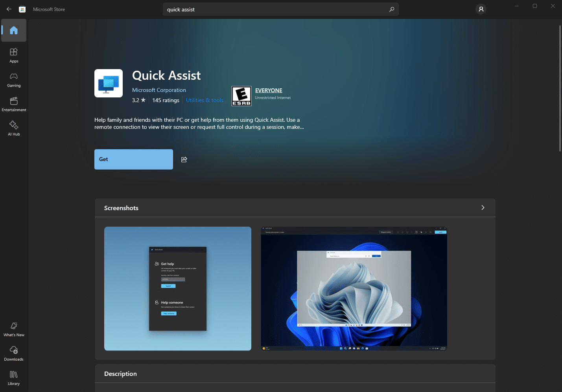
Task: Click the rating star next to 3.2
Action: (143, 100)
